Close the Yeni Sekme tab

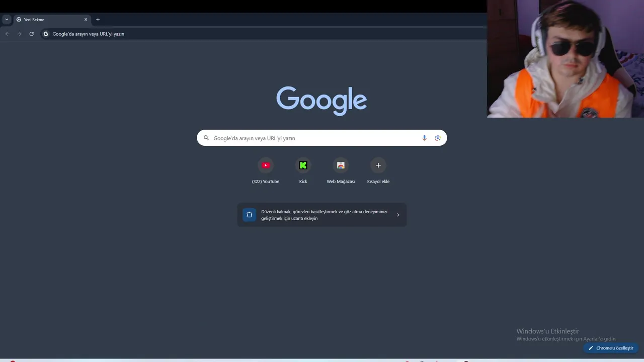(86, 20)
